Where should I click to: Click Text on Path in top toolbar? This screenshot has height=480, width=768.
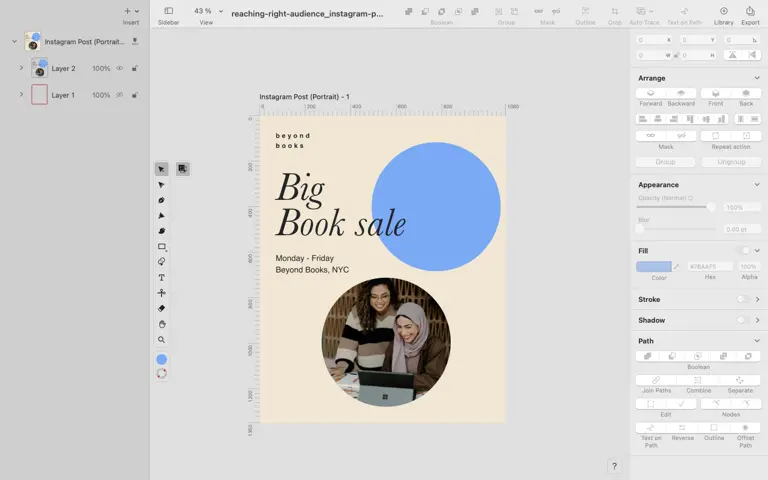[684, 15]
